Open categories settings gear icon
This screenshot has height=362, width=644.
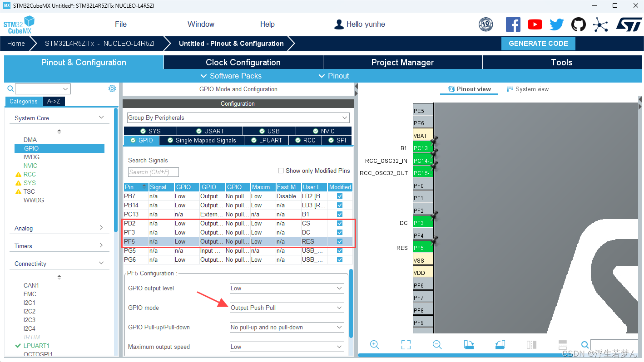click(x=112, y=88)
